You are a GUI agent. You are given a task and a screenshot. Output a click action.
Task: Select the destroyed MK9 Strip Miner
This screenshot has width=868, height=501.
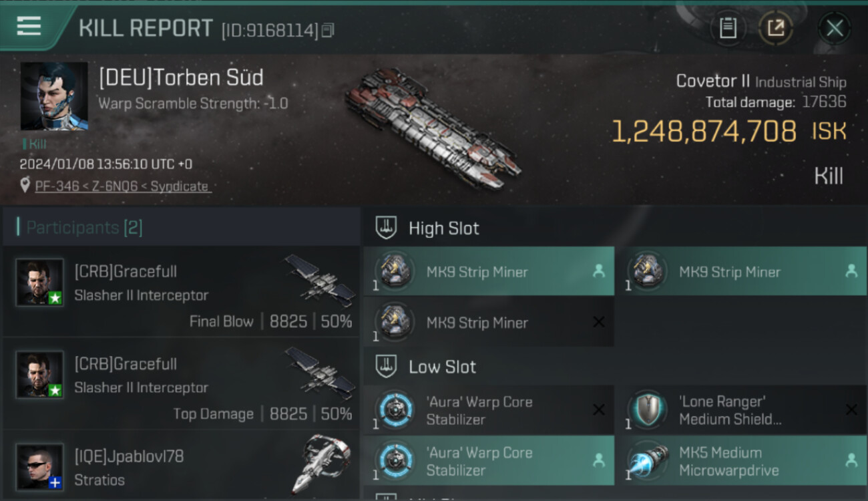(x=489, y=322)
